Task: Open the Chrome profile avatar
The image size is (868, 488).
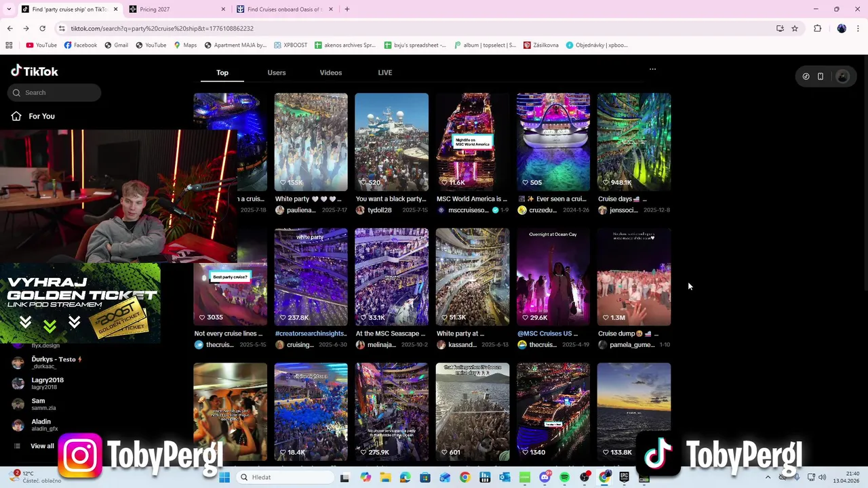Action: coord(842,28)
